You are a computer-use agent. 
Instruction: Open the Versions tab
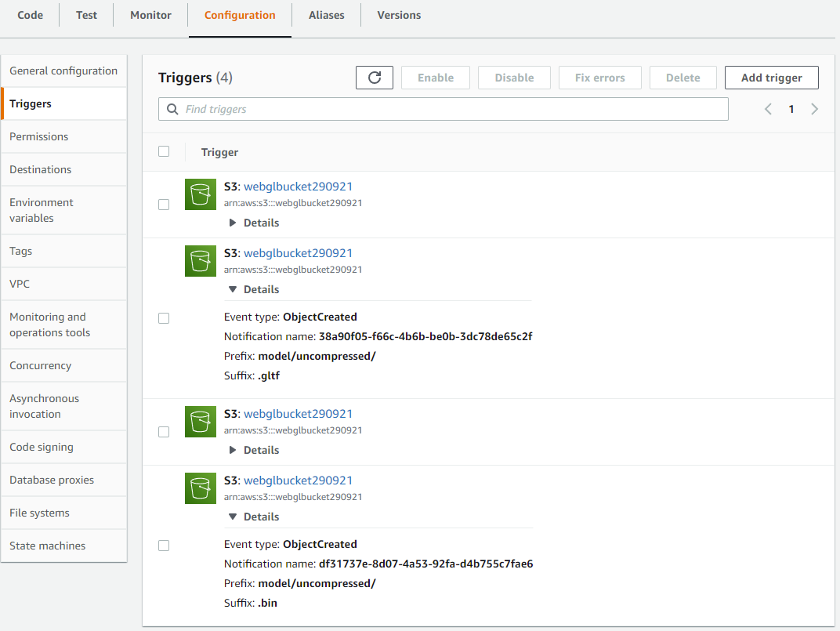[399, 15]
